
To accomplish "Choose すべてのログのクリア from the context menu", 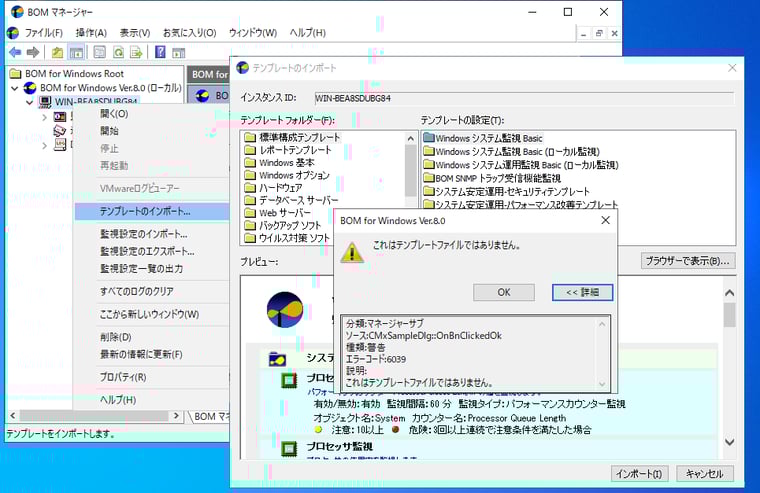I will click(152, 291).
